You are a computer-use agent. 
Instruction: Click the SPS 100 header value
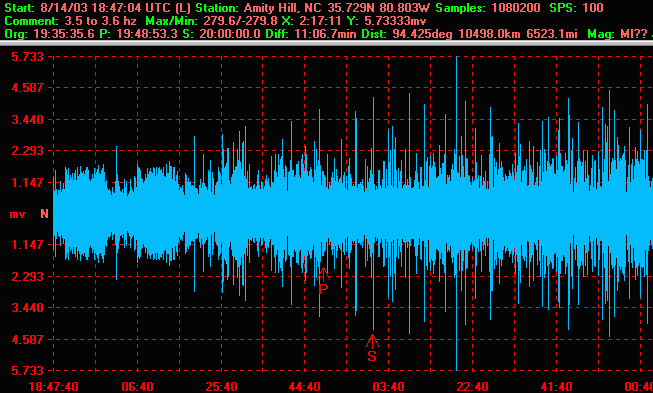click(x=576, y=7)
